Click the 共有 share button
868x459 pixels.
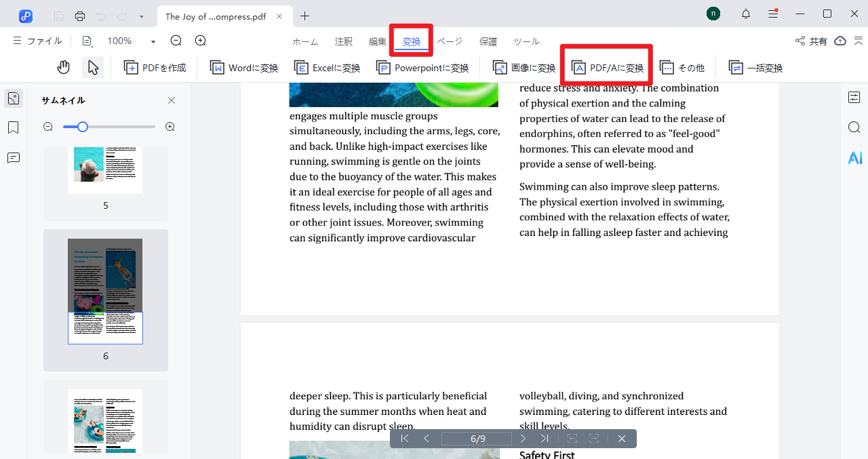coord(811,41)
